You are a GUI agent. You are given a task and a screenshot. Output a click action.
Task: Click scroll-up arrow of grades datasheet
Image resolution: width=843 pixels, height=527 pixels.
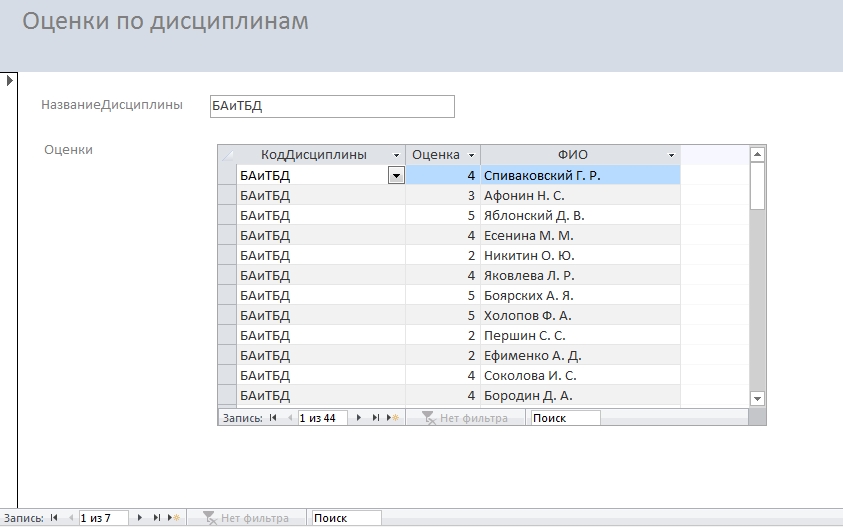click(x=758, y=155)
